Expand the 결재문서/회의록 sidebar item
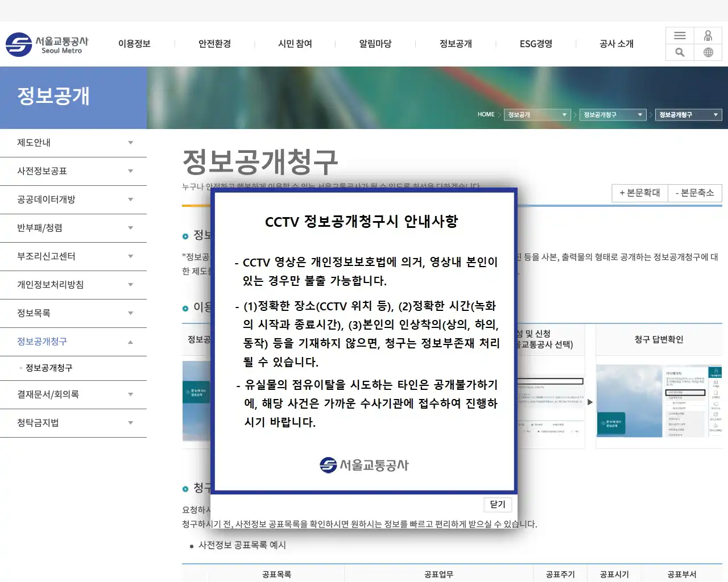 [x=73, y=394]
